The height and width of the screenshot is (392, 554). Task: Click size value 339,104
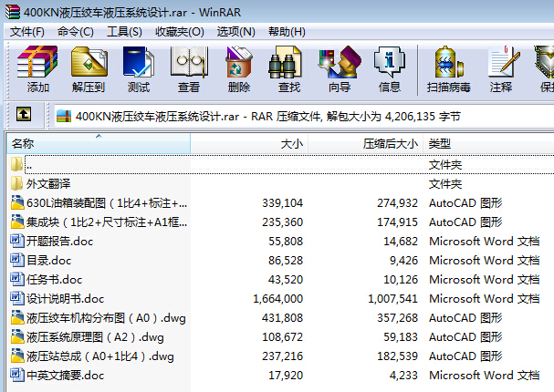click(282, 203)
